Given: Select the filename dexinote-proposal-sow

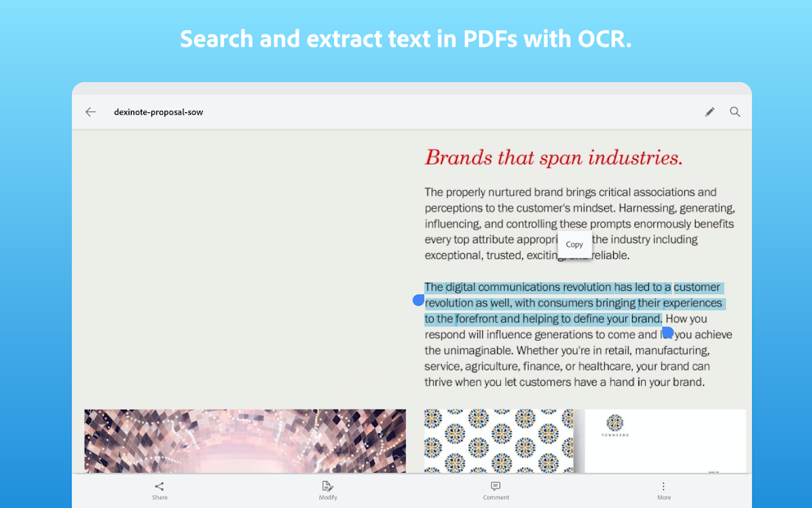Looking at the screenshot, I should (x=158, y=111).
